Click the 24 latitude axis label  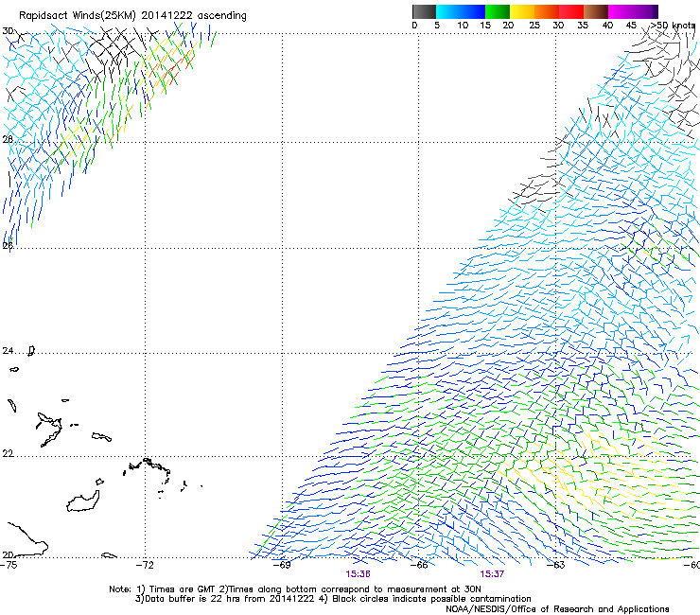pyautogui.click(x=8, y=351)
